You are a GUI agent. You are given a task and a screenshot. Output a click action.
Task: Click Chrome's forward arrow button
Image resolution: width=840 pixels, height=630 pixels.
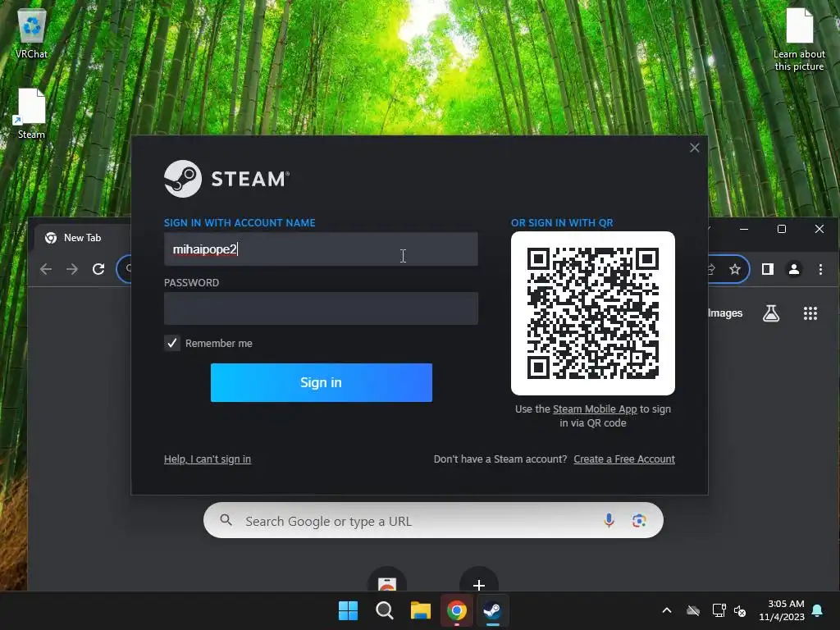(72, 269)
